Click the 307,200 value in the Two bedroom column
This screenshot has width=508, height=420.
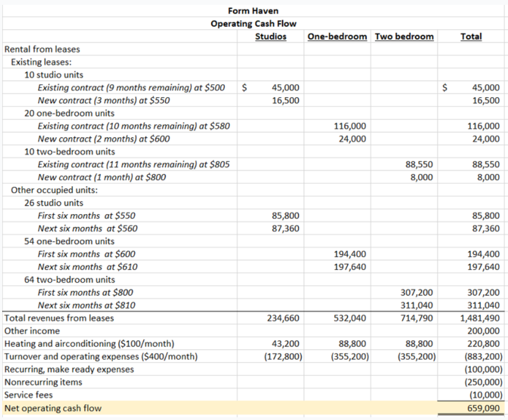(417, 292)
